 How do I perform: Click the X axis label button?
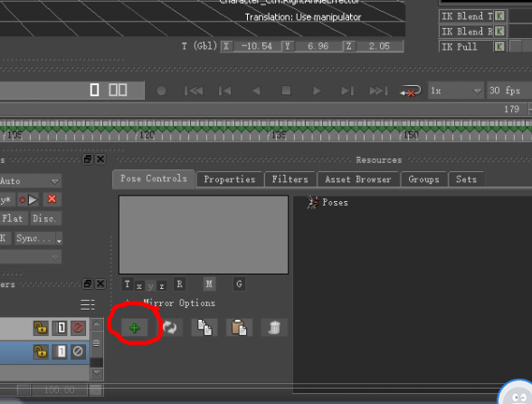click(x=226, y=46)
